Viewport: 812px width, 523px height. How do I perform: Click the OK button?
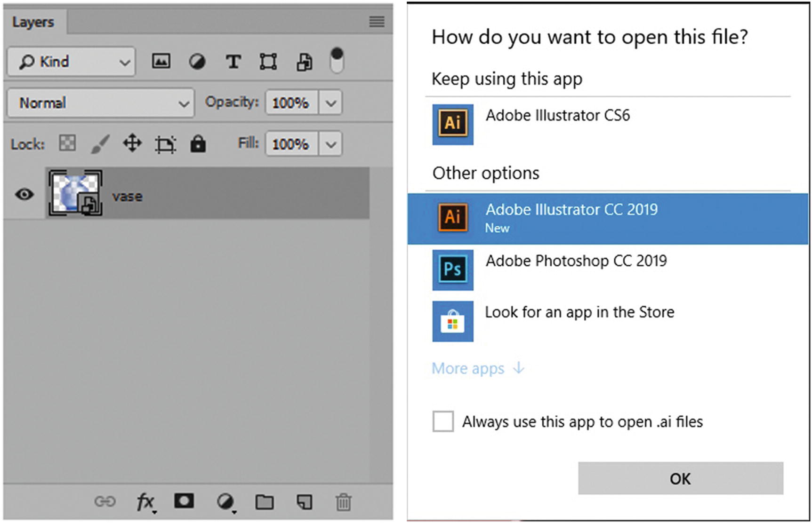pyautogui.click(x=680, y=478)
